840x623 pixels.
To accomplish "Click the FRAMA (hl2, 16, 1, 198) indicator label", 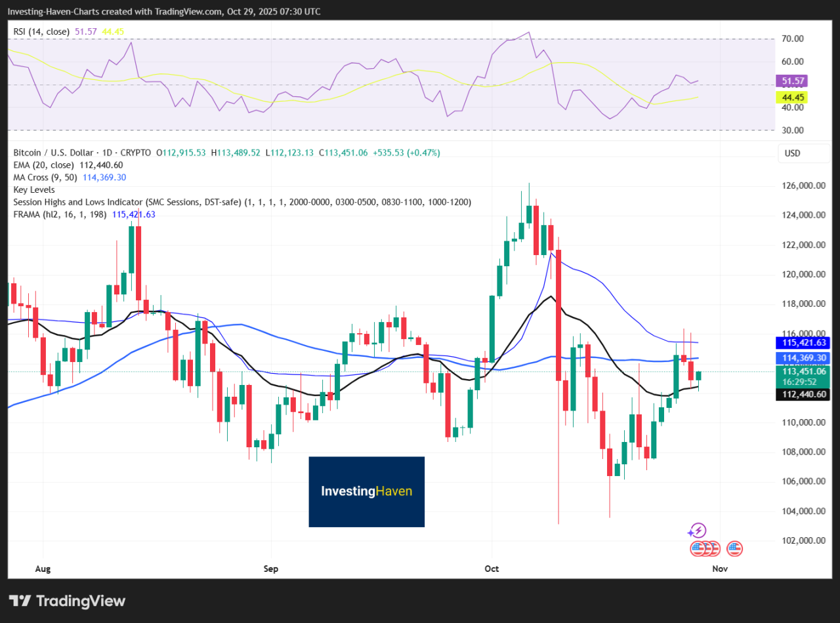I will click(57, 214).
